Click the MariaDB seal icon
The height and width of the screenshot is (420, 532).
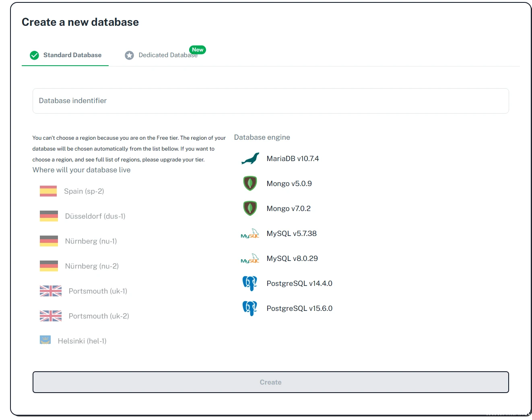(250, 159)
